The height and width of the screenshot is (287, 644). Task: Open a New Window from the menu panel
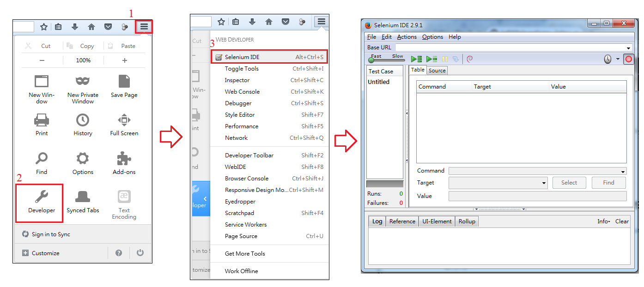tap(42, 90)
